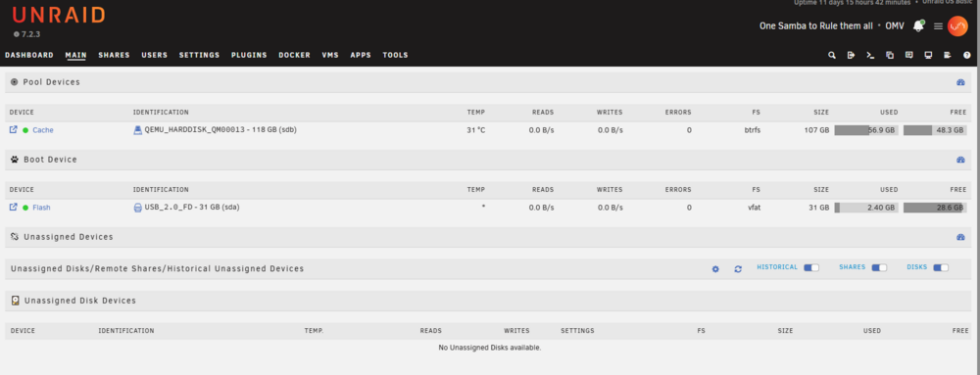Open the Docker tab
980x375 pixels.
pos(294,55)
